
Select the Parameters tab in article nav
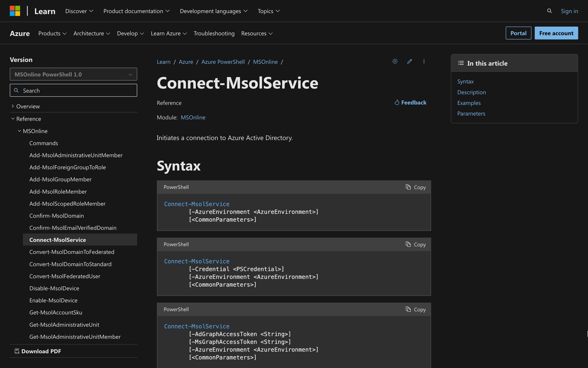click(x=471, y=113)
